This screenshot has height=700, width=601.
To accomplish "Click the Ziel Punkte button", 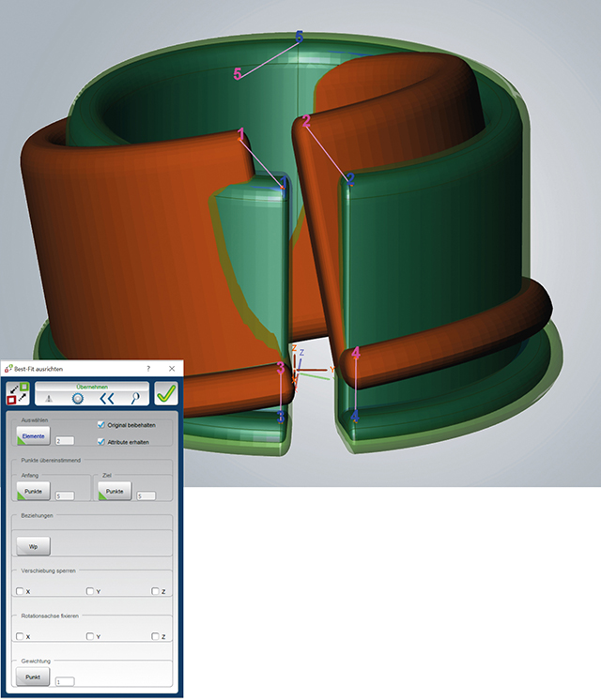I will (115, 491).
